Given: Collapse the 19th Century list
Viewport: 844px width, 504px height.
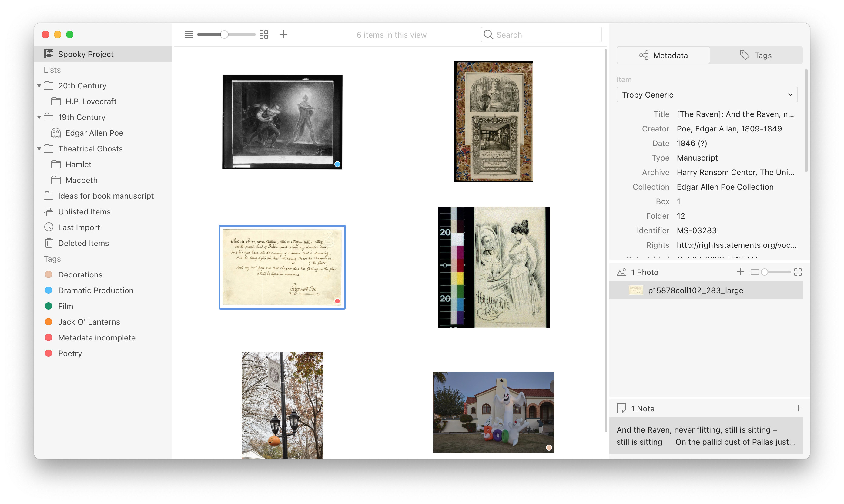Looking at the screenshot, I should [39, 117].
